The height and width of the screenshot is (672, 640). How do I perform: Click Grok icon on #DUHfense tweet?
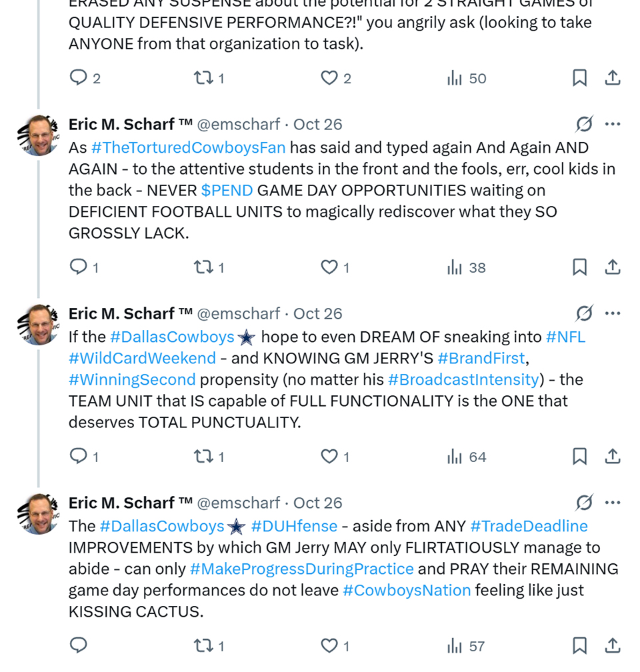584,503
